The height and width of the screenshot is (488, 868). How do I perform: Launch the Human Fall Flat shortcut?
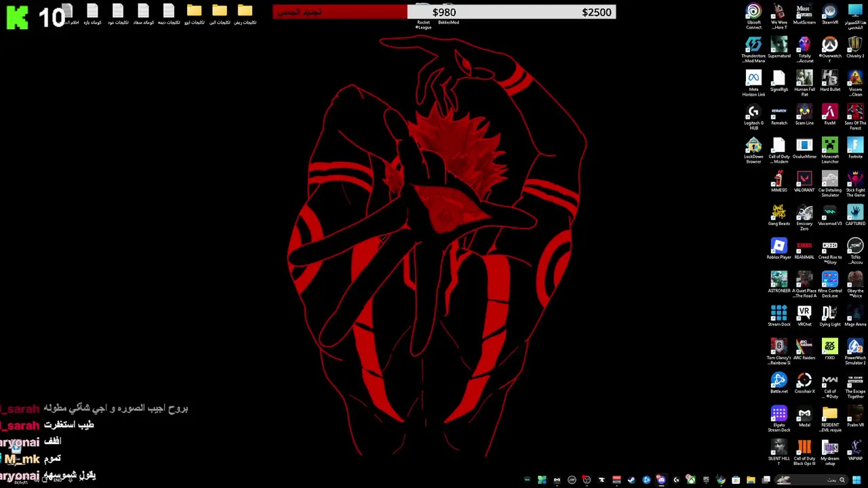(x=804, y=83)
